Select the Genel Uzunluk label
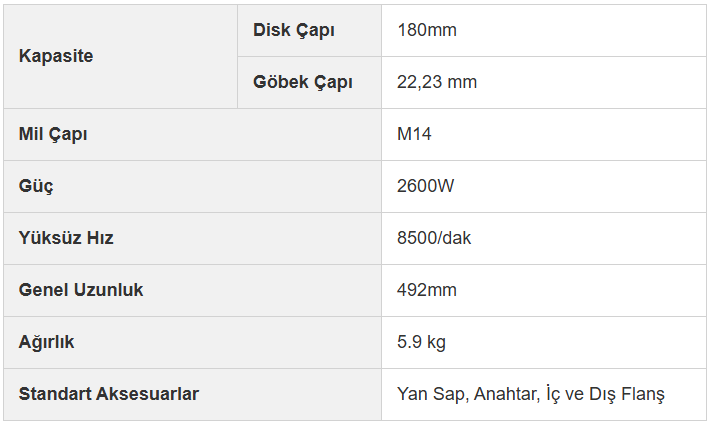 coord(81,290)
